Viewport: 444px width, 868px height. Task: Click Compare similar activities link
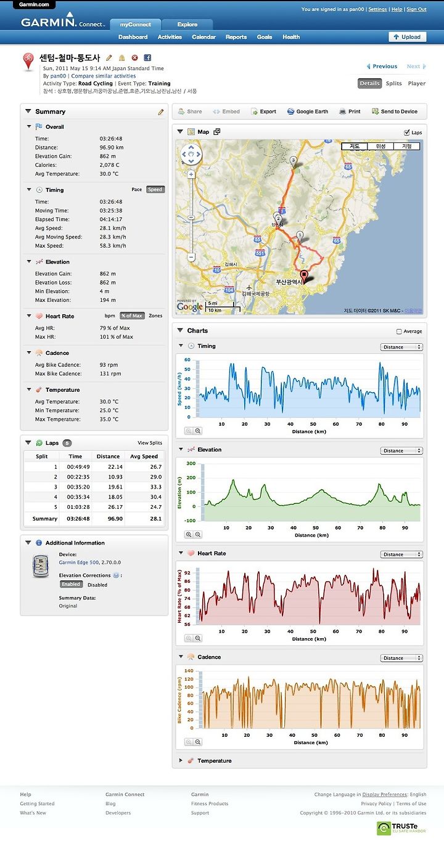click(104, 76)
